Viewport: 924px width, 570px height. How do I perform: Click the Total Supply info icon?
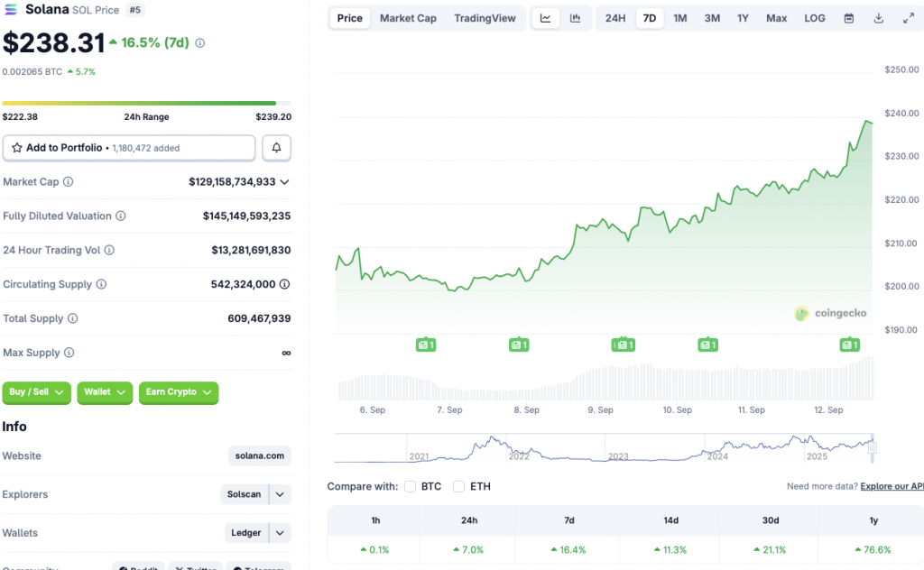(72, 318)
